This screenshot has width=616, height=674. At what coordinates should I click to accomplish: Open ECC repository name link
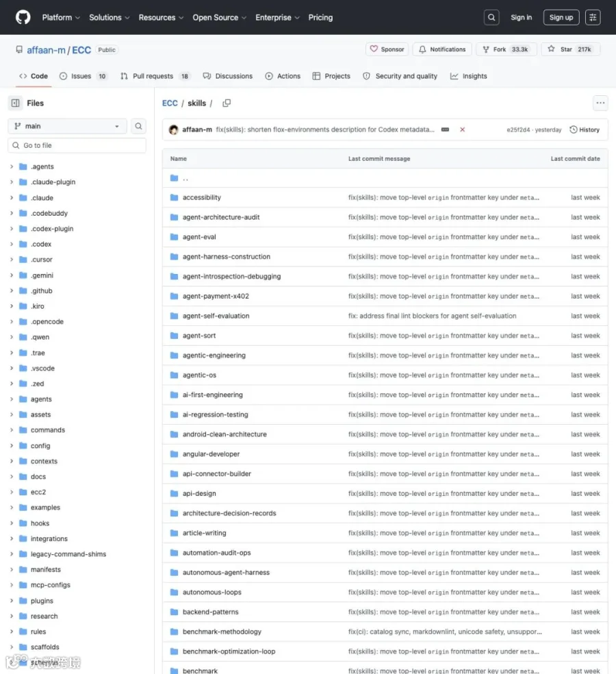click(81, 50)
